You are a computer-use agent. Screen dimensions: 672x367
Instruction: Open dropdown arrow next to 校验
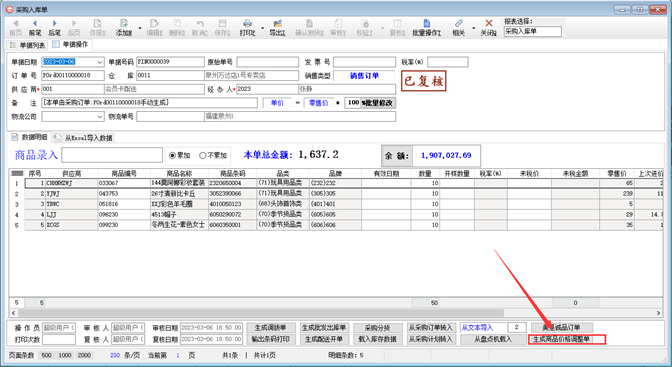(x=382, y=28)
